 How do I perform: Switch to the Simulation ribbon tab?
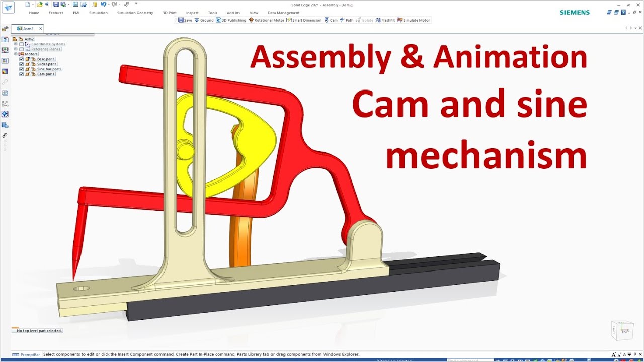tap(98, 13)
